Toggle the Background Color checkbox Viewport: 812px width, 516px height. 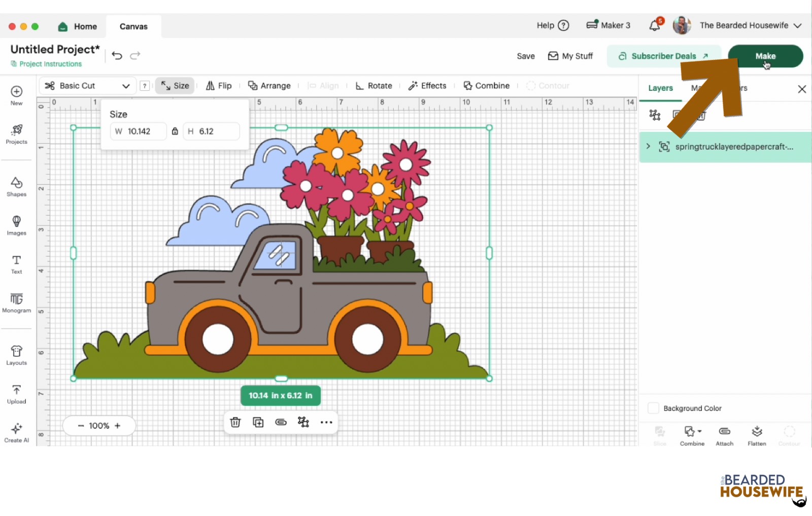(x=653, y=408)
